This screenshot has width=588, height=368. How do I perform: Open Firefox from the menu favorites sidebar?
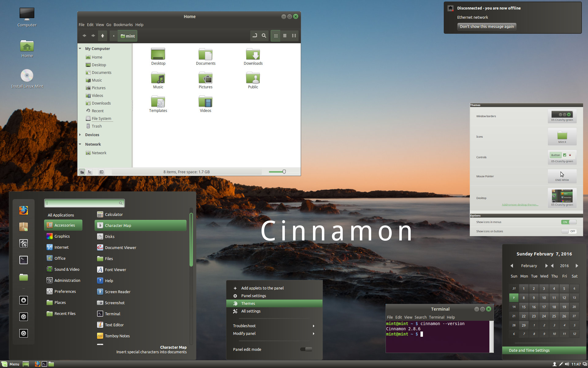pyautogui.click(x=24, y=210)
